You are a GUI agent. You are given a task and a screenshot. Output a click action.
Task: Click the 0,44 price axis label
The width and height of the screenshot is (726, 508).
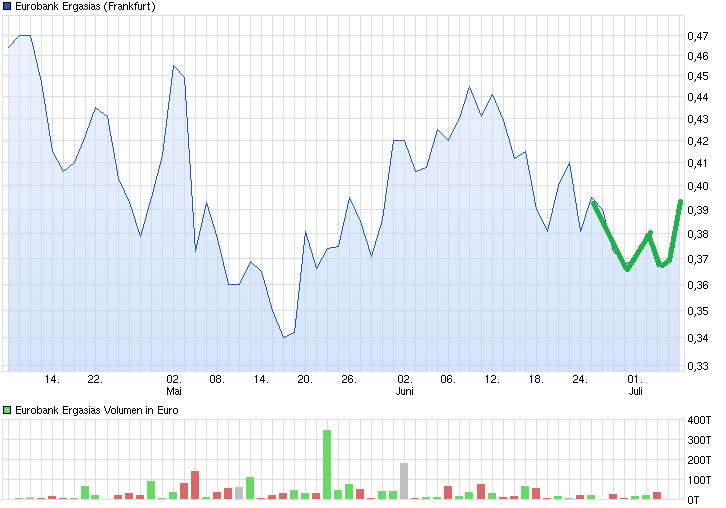coord(698,97)
